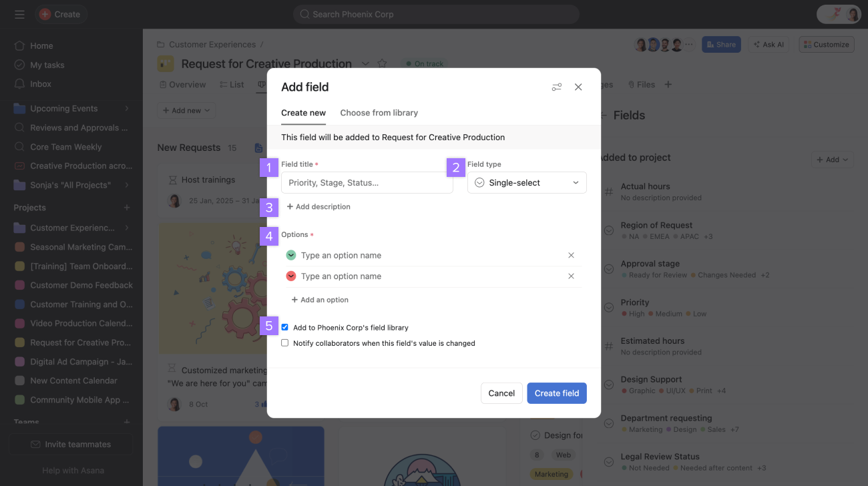Viewport: 868px width, 486px height.
Task: Open the Single-select field type dropdown
Action: tap(526, 182)
